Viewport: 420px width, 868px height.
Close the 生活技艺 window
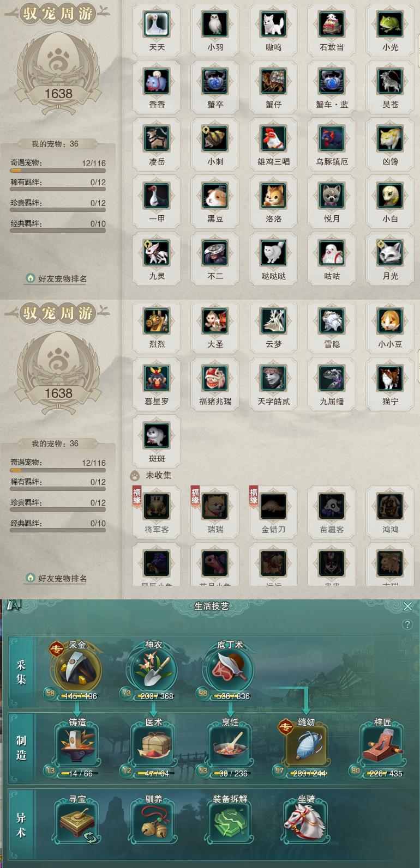(407, 606)
